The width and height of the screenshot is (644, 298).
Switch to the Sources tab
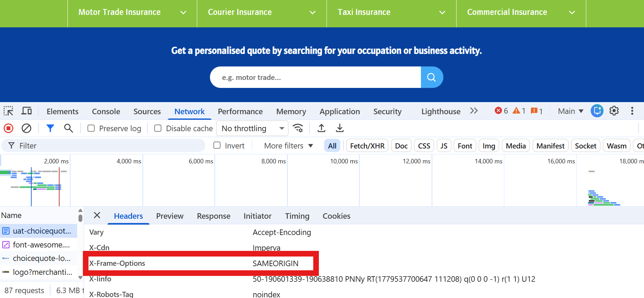[x=147, y=111]
